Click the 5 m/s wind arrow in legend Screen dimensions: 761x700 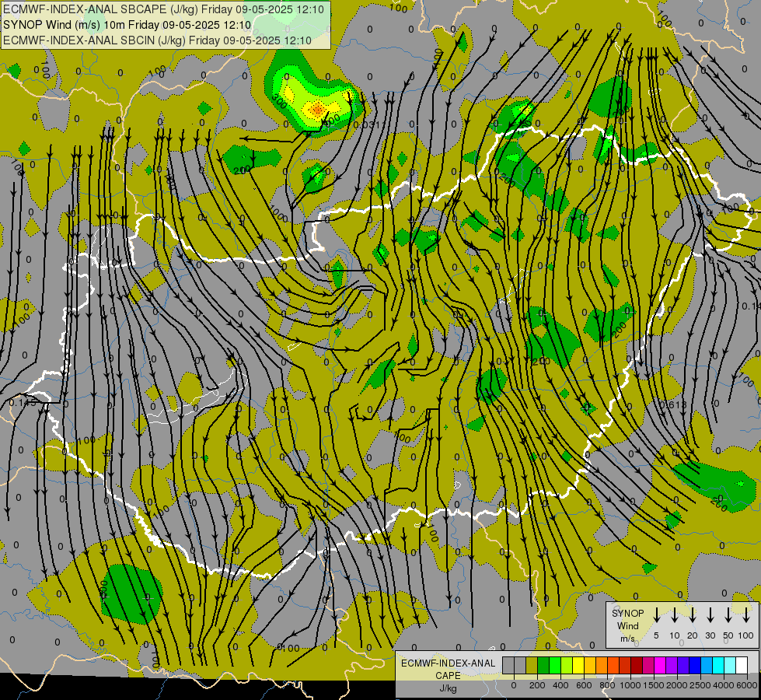[x=656, y=615]
